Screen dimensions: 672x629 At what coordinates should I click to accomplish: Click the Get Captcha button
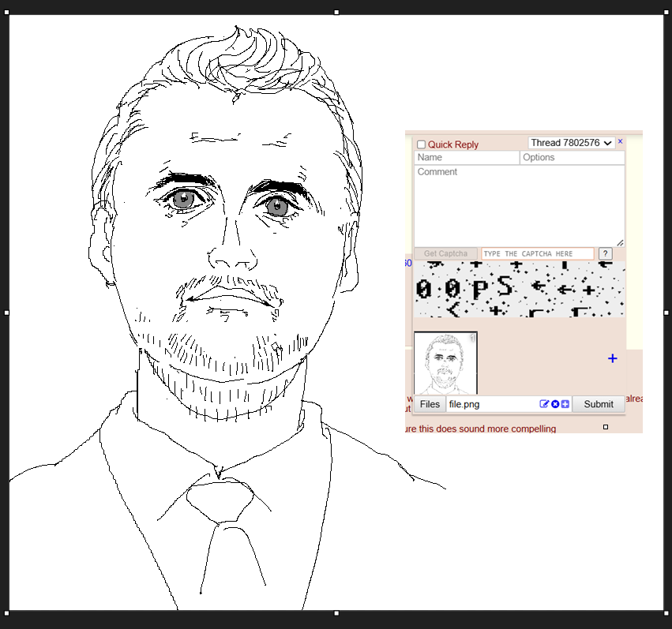pos(445,253)
